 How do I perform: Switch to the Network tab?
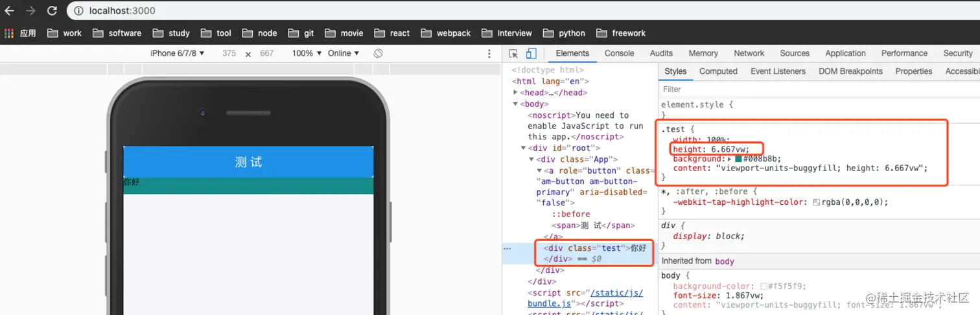click(749, 53)
